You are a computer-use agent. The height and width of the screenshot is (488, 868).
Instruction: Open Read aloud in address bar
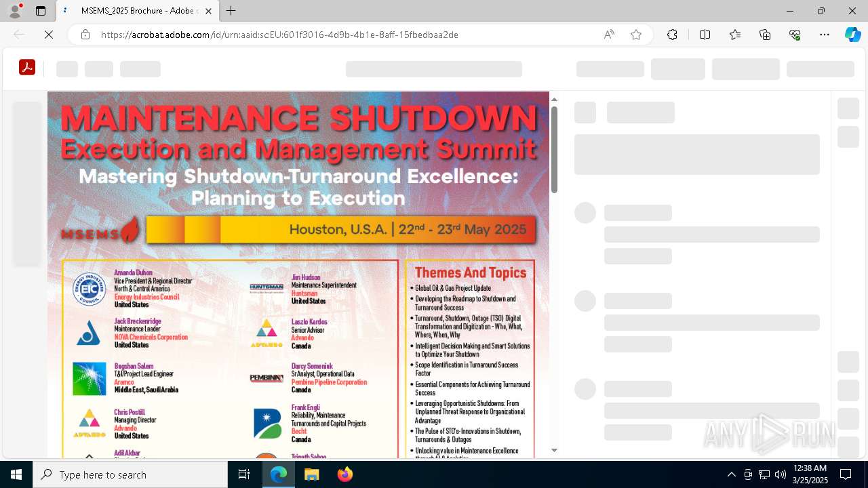click(609, 35)
